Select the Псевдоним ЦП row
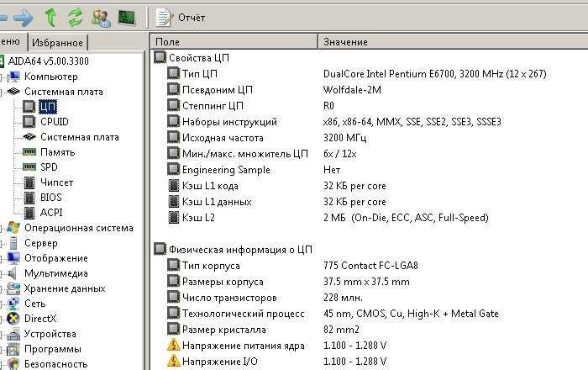This screenshot has height=370, width=588. point(370,90)
